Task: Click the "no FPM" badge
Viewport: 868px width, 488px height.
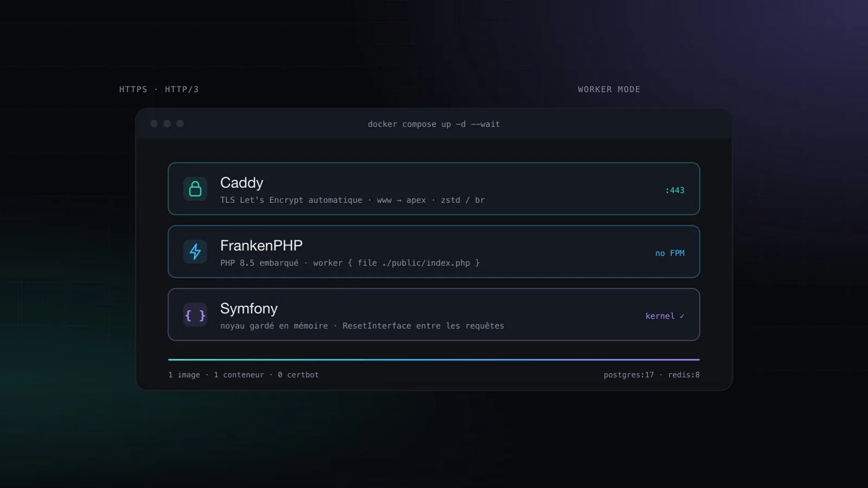Action: [x=670, y=253]
